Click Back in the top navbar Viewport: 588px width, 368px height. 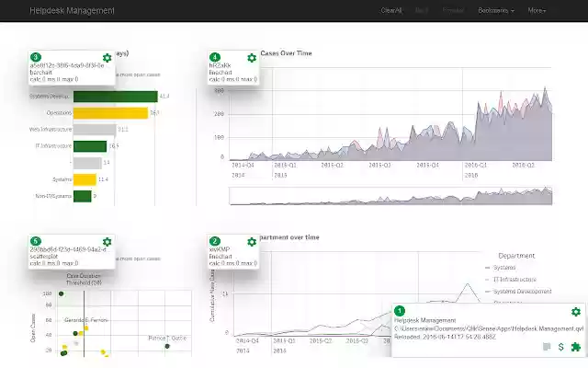point(422,10)
